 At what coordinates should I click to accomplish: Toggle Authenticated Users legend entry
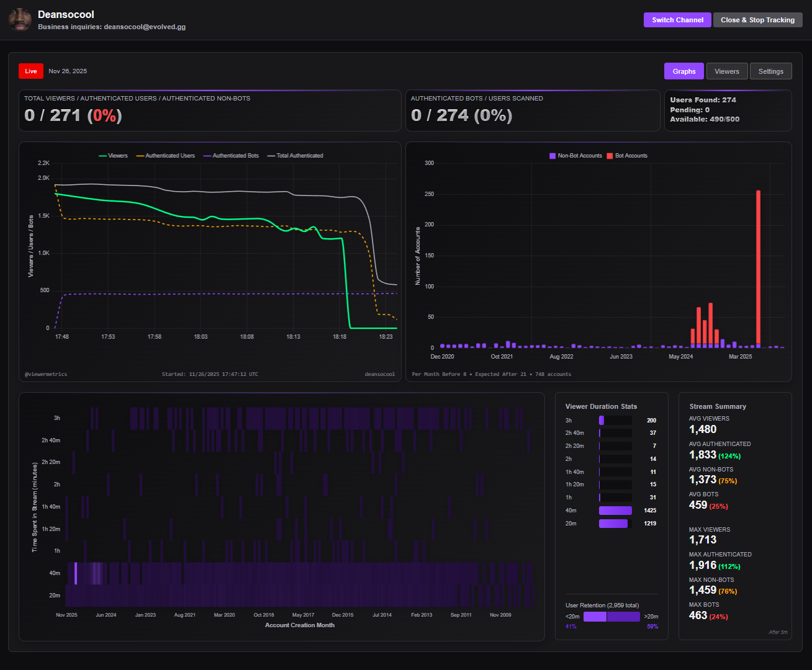click(166, 156)
